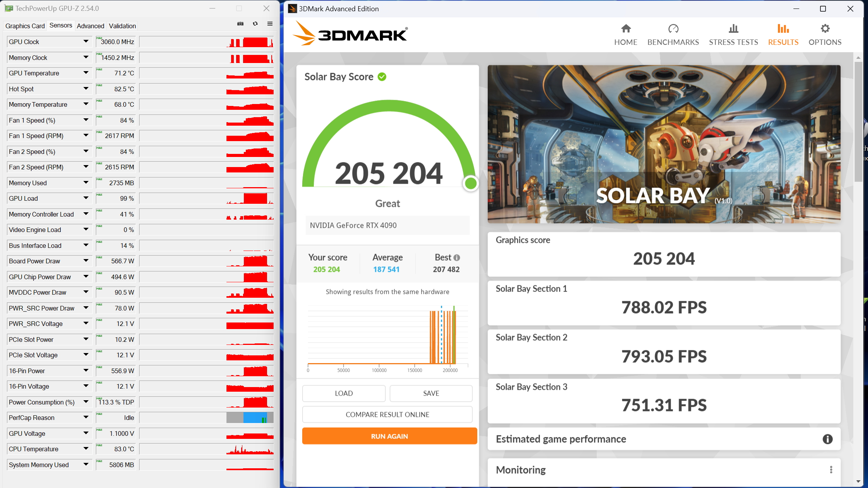Viewport: 868px width, 488px height.
Task: Switch to the Graphics Card tab
Action: (25, 26)
